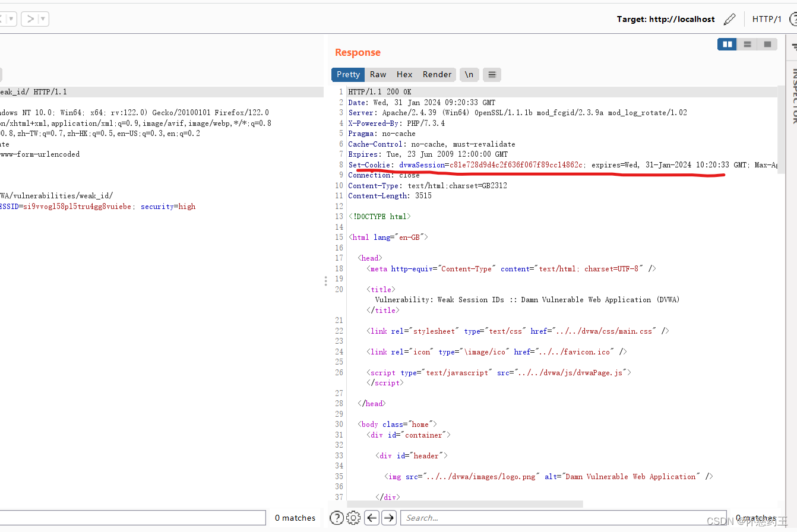This screenshot has height=532, width=797.
Task: Click the Server: Apache/2.4.39 header line
Action: coord(517,113)
